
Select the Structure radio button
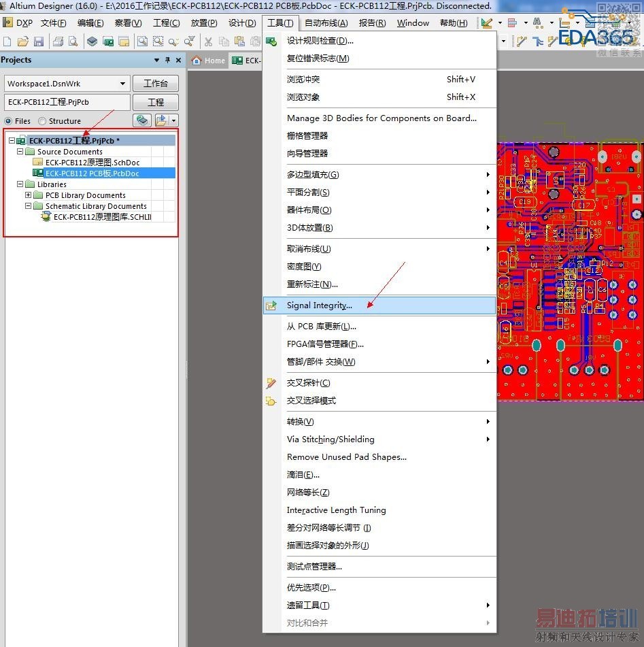click(x=42, y=121)
